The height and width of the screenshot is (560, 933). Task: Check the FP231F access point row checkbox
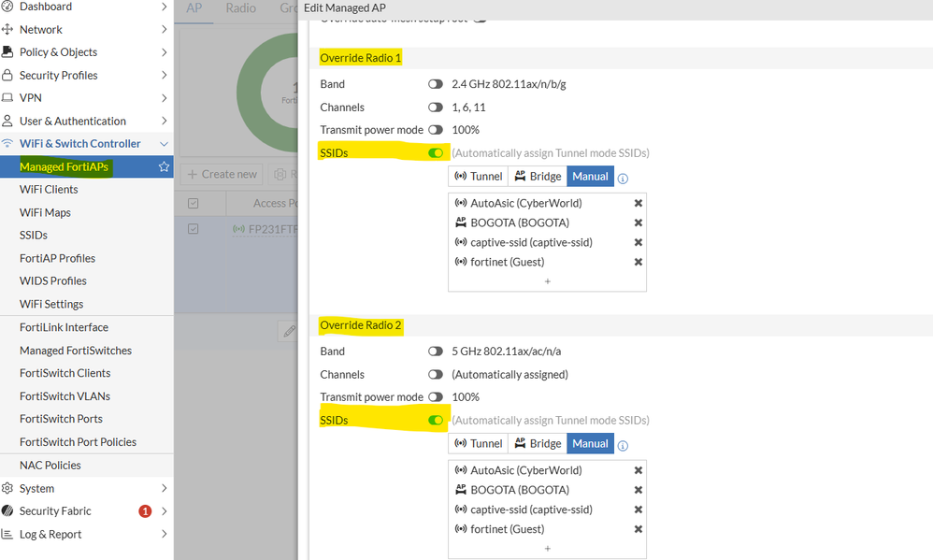click(x=194, y=229)
